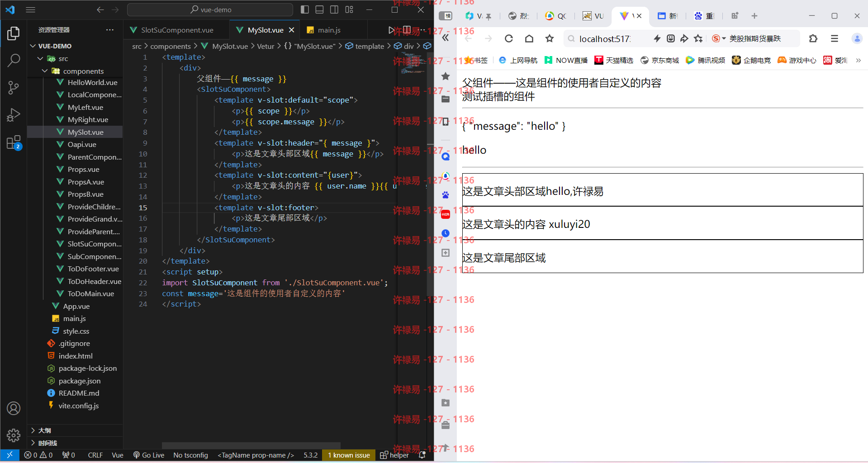Image resolution: width=868 pixels, height=463 pixels.
Task: Open the explorer more actions ellipsis
Action: [110, 30]
